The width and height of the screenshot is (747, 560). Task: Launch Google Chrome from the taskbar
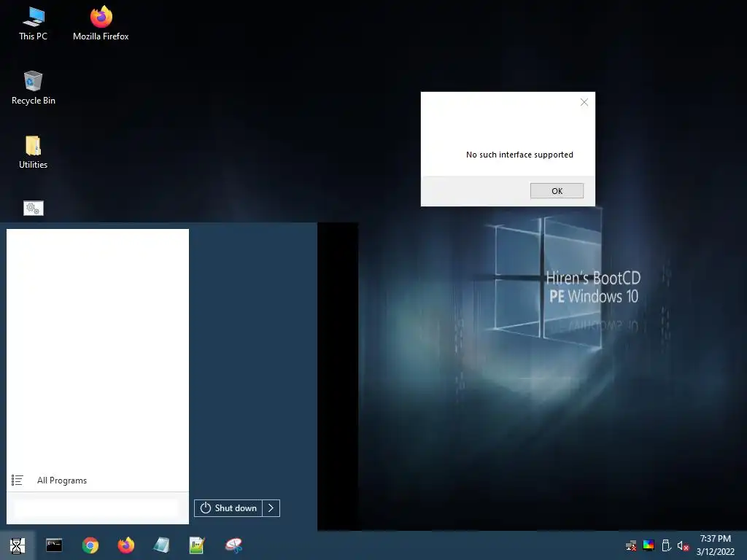point(90,545)
